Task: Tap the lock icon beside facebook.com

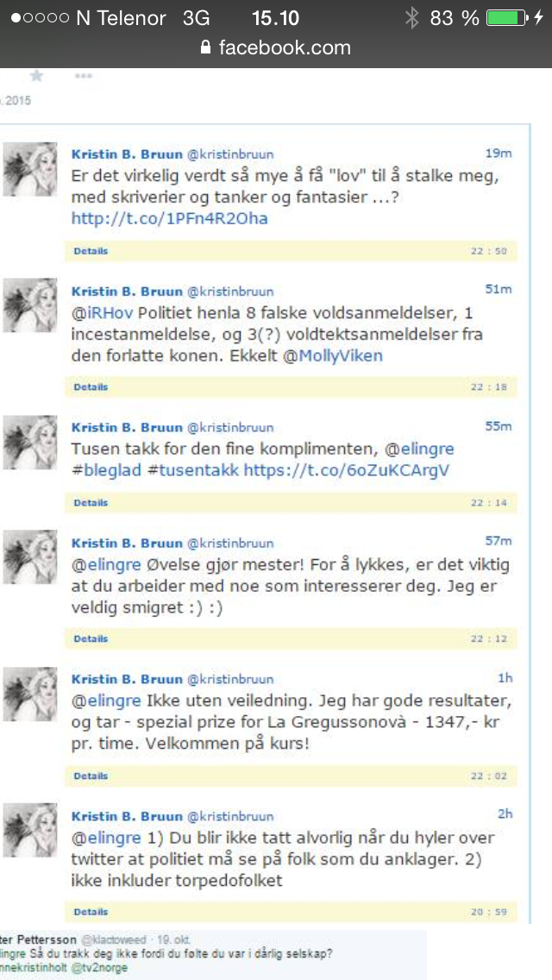Action: [205, 47]
